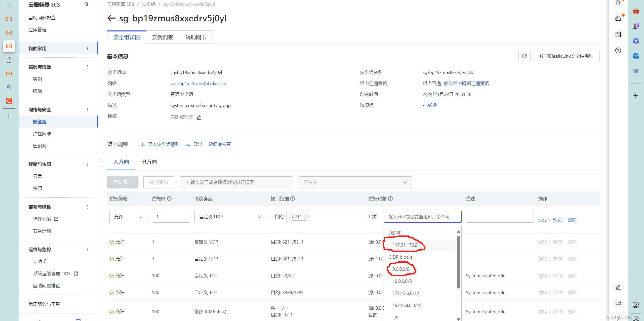Click the refresh icon button
The height and width of the screenshot is (321, 644).
click(524, 56)
